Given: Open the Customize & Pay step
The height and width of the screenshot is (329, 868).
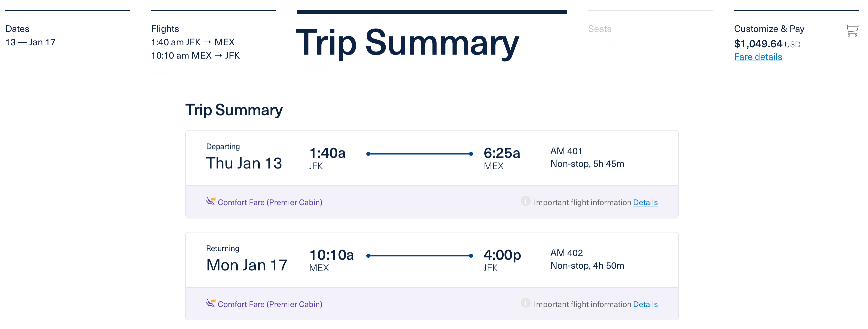Looking at the screenshot, I should 769,29.
